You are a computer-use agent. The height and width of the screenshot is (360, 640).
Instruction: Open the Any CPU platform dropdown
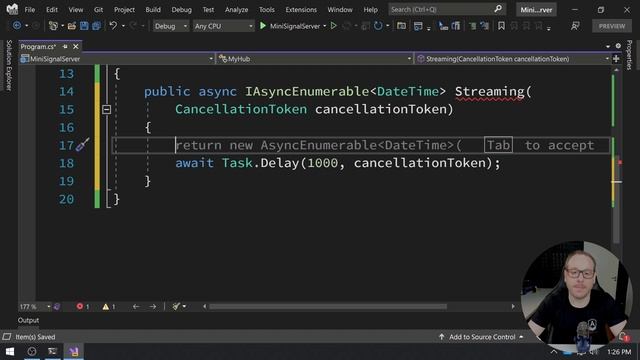(223, 26)
